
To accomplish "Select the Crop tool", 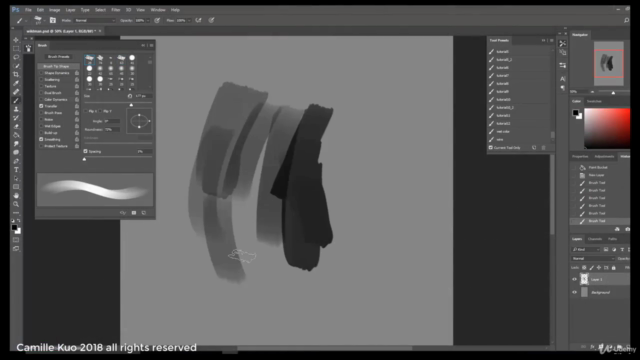I will 16,74.
